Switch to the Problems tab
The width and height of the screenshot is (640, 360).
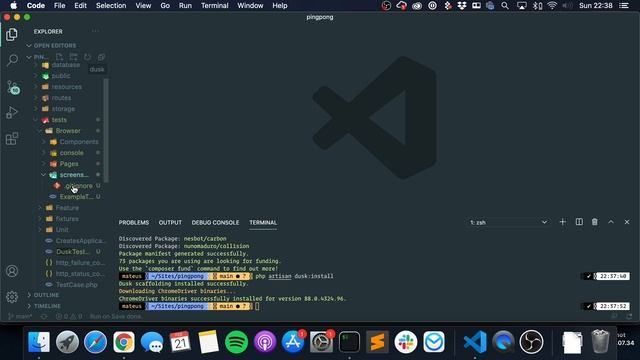click(134, 222)
